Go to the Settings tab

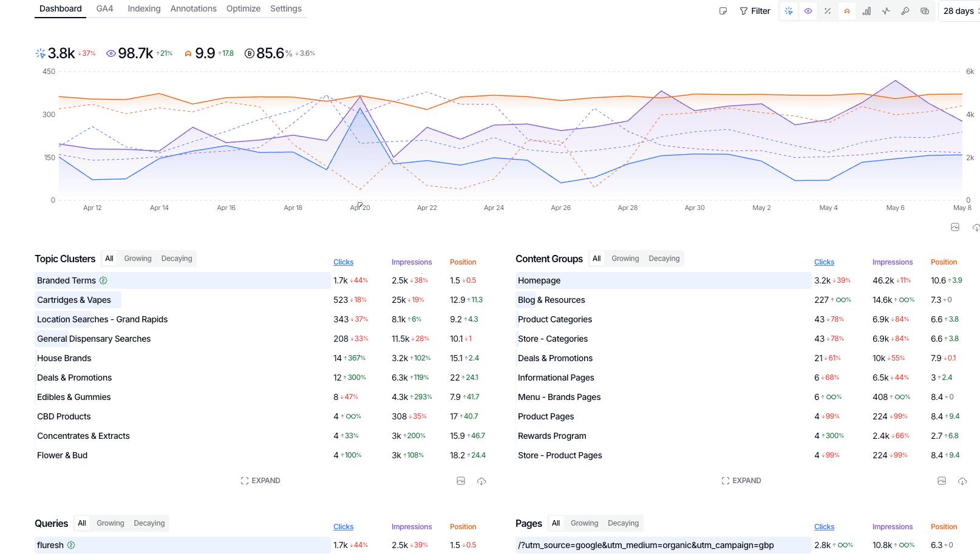pyautogui.click(x=286, y=8)
